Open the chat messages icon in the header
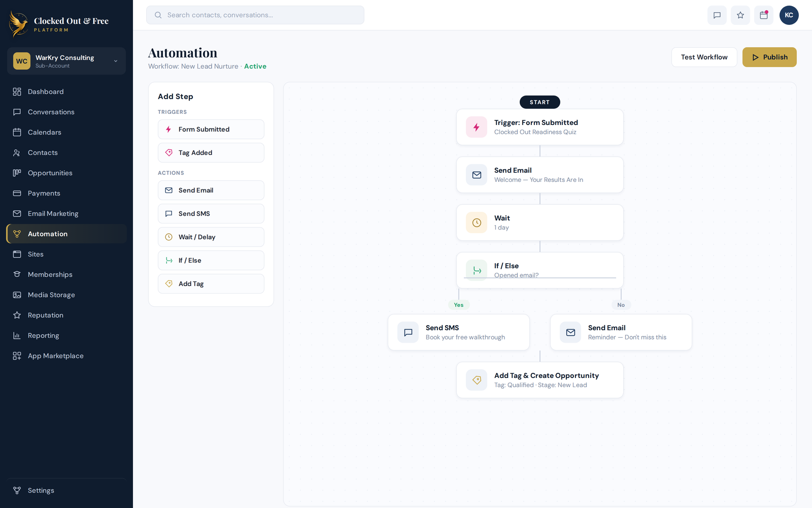Viewport: 812px width, 508px height. [717, 15]
